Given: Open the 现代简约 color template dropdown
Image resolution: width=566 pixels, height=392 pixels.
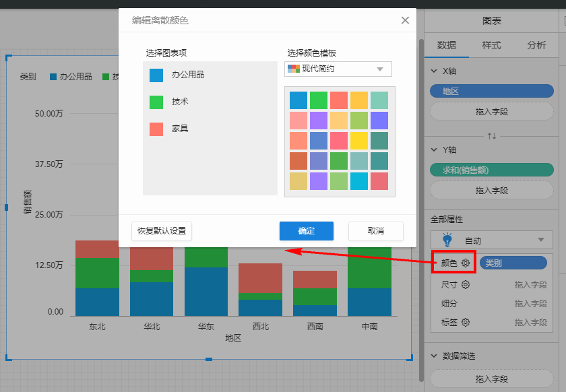Looking at the screenshot, I should [x=338, y=69].
